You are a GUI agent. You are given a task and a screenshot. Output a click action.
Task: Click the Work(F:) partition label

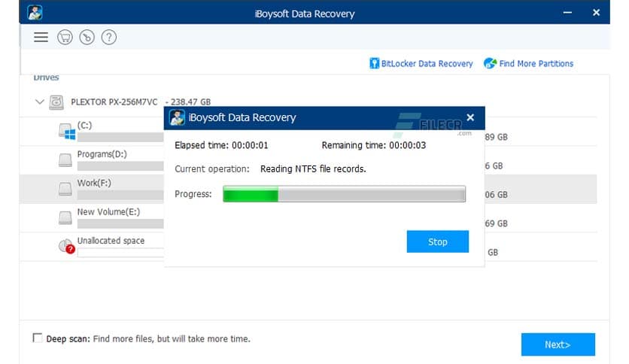click(x=94, y=184)
